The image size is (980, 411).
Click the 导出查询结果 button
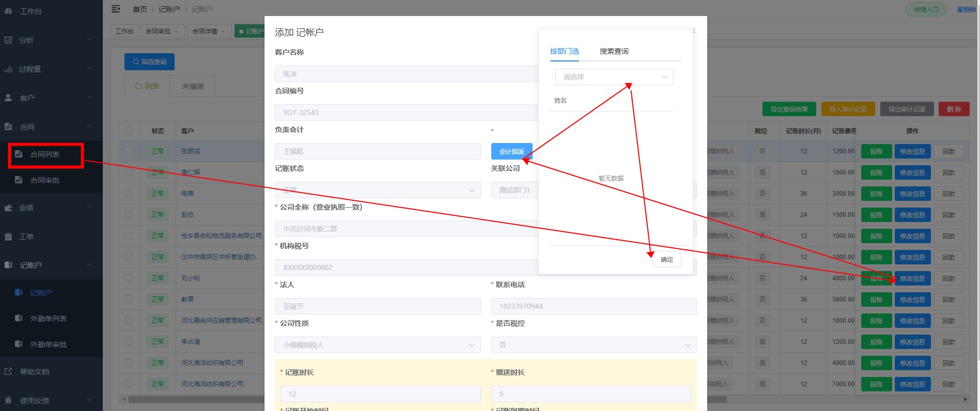point(789,109)
